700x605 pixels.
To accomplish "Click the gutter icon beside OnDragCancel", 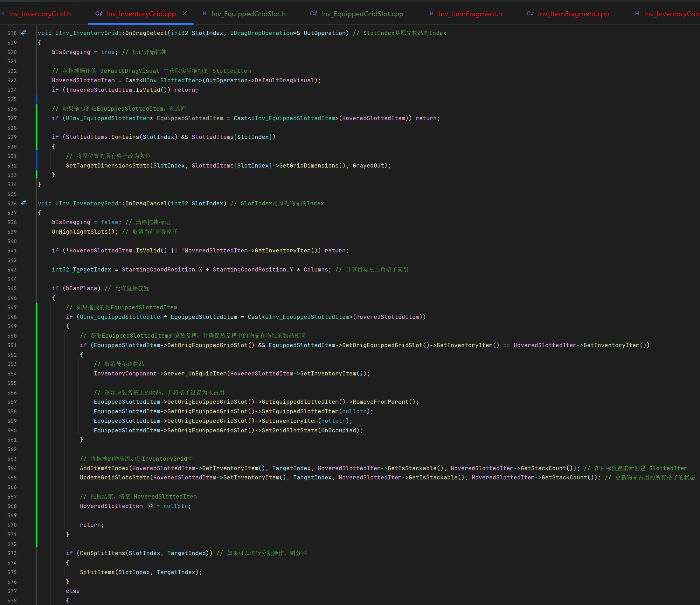I will click(24, 203).
